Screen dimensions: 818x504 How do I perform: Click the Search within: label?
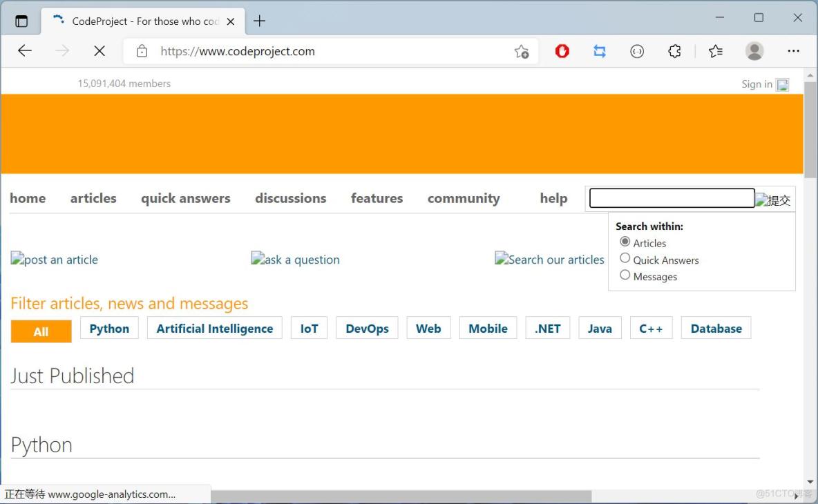(649, 226)
